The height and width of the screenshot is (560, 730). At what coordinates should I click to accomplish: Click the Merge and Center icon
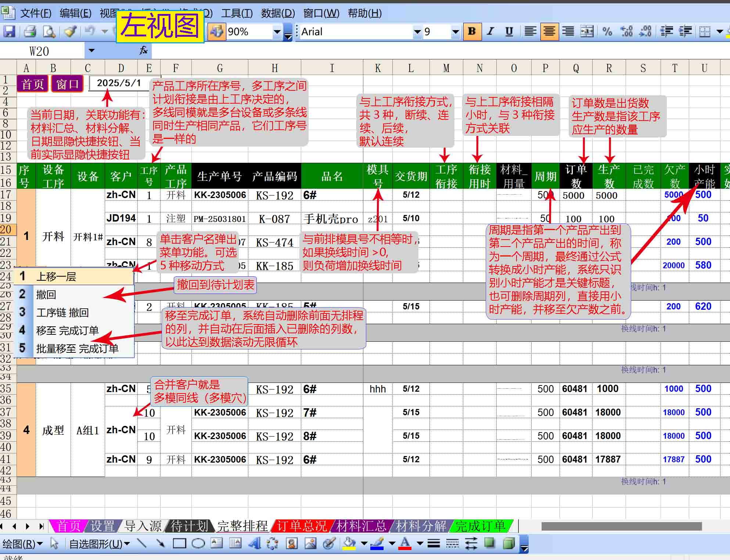(x=587, y=32)
